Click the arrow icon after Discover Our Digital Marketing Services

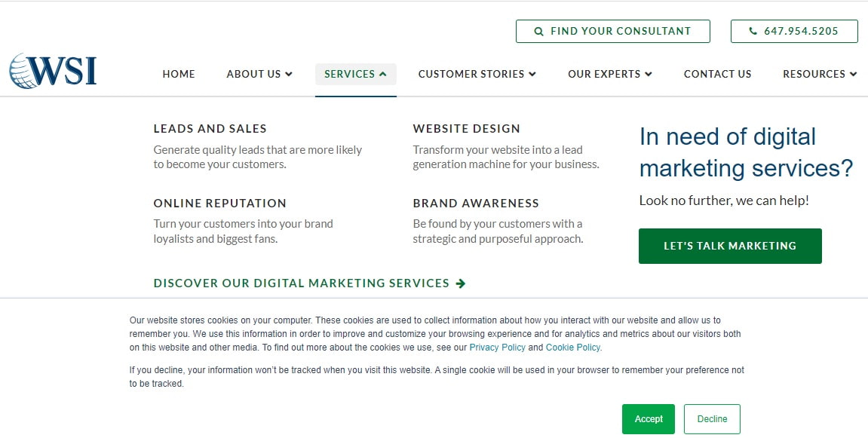[461, 283]
